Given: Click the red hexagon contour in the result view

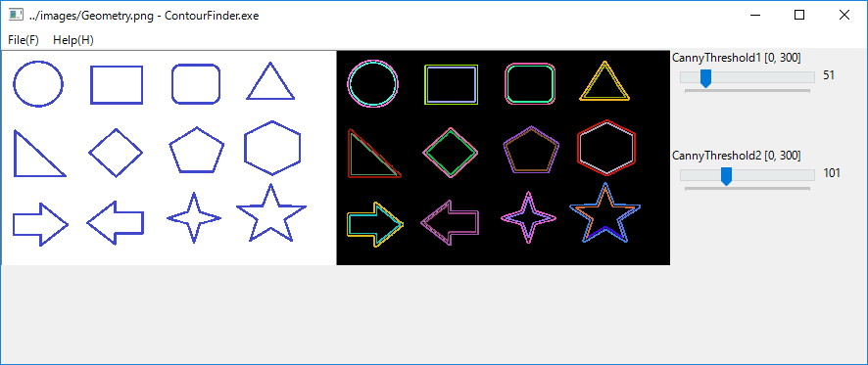Looking at the screenshot, I should point(606,148).
